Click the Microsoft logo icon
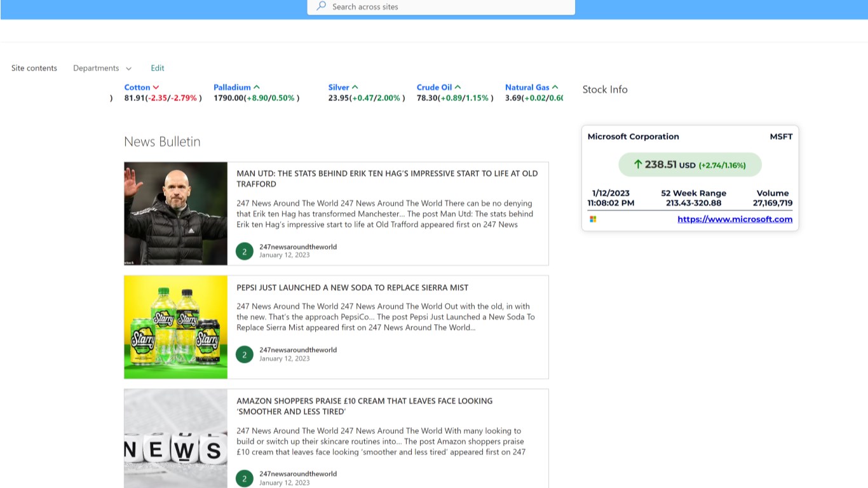The height and width of the screenshot is (488, 868). (x=593, y=219)
